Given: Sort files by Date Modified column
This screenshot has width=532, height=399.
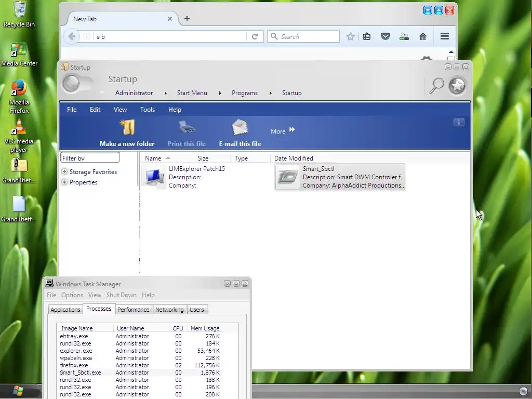Looking at the screenshot, I should [294, 158].
